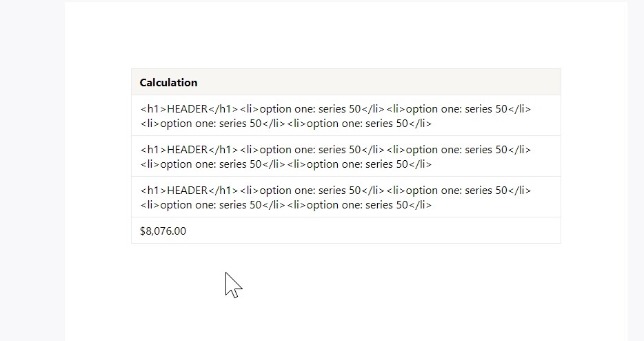Click the Calculation column header
This screenshot has width=644, height=341.
[168, 82]
